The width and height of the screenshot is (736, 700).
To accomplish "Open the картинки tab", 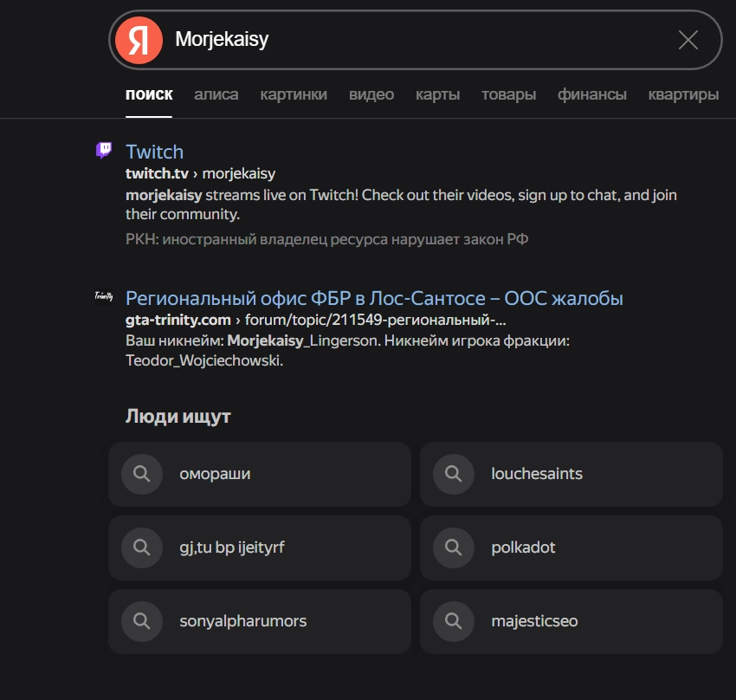I will 294,94.
